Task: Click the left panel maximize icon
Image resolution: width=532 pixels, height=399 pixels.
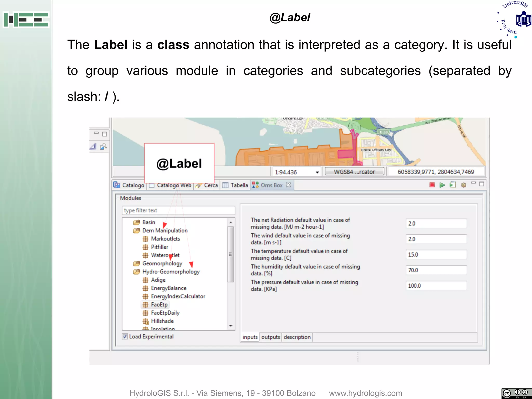Action: click(x=104, y=134)
